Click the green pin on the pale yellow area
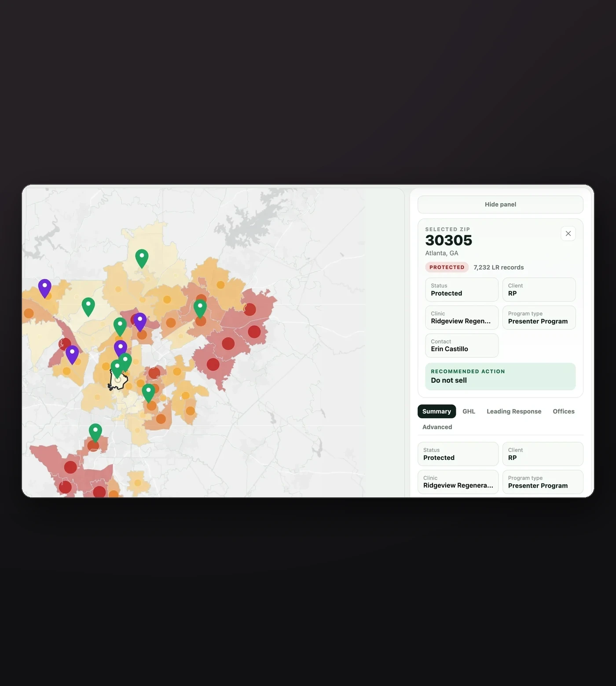 point(88,307)
